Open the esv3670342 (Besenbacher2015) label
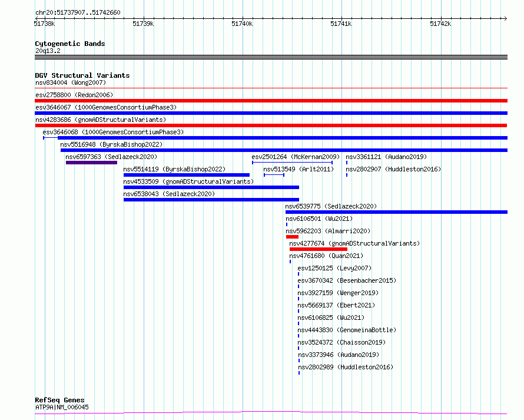 coord(347,280)
